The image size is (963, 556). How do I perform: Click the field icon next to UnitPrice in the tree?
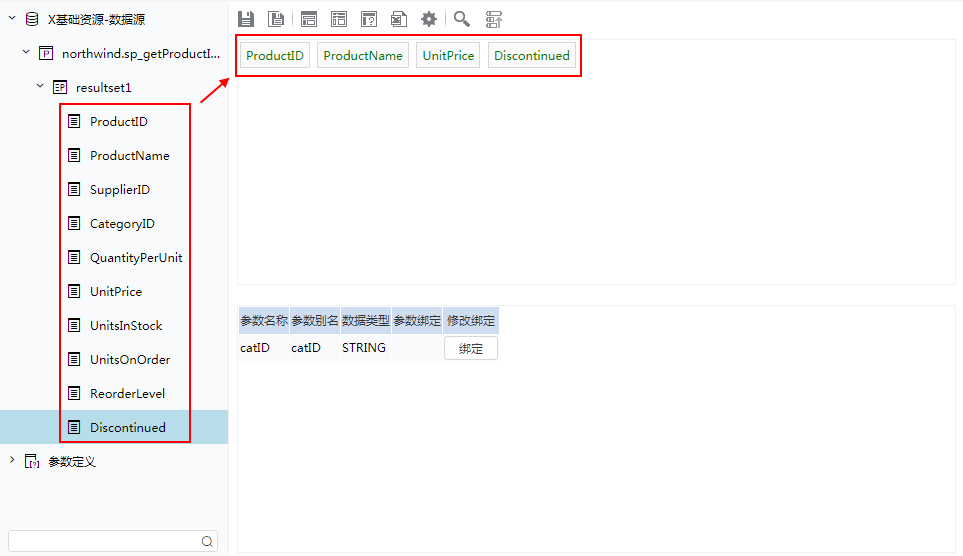point(74,291)
